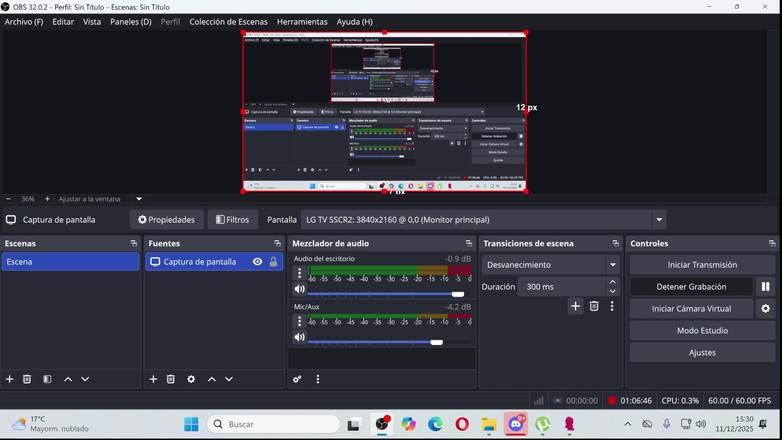This screenshot has height=440, width=782.
Task: Open Discord from taskbar
Action: click(516, 424)
